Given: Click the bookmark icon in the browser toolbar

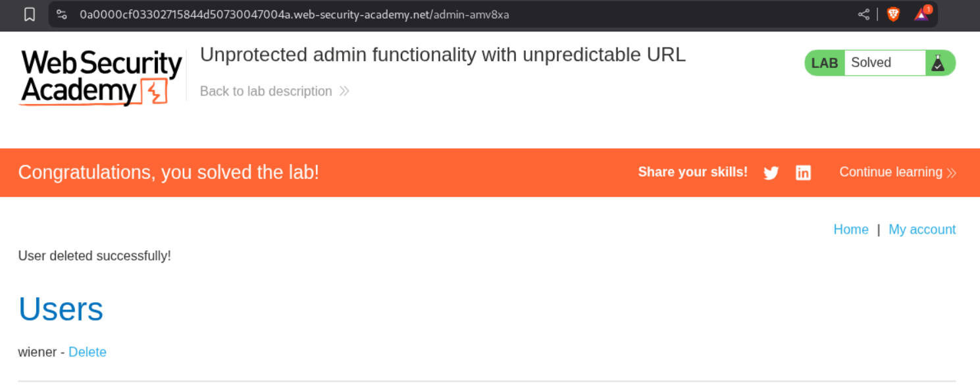Looking at the screenshot, I should pyautogui.click(x=30, y=14).
